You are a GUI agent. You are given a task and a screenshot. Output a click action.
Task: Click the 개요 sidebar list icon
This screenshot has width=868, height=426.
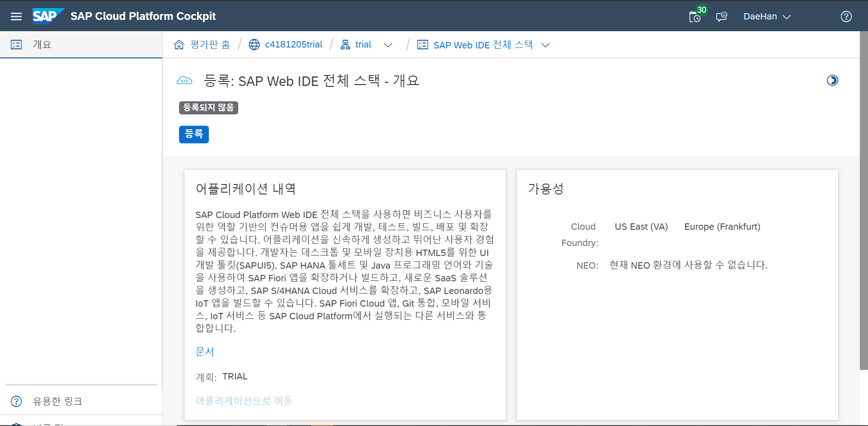click(x=16, y=45)
